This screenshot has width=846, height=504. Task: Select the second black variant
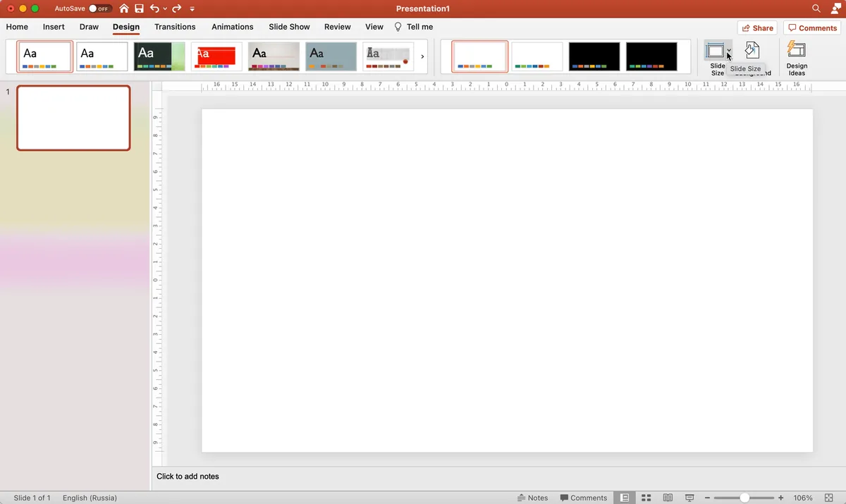click(x=651, y=56)
